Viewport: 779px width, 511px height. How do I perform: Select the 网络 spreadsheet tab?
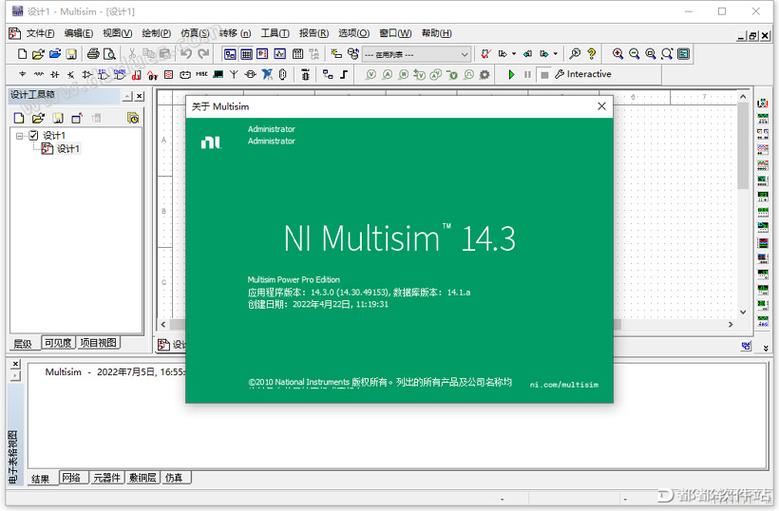click(72, 477)
